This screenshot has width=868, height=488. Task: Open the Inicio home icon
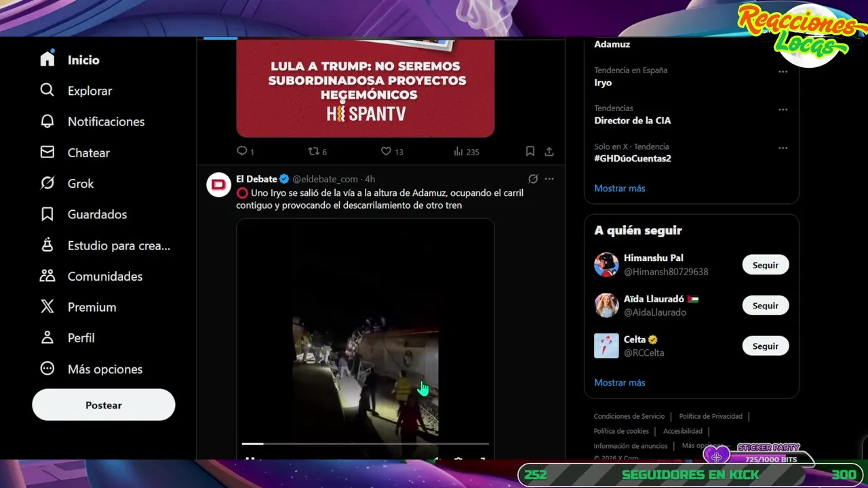click(x=47, y=60)
